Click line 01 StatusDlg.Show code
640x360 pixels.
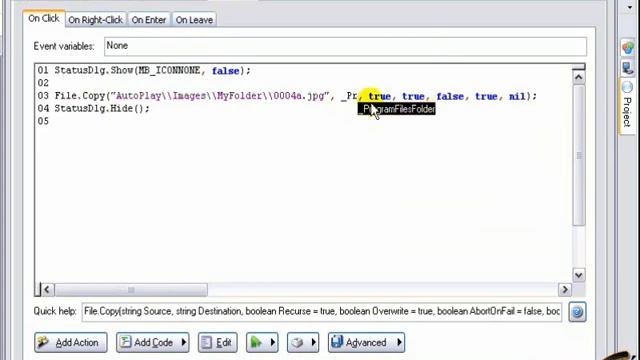pyautogui.click(x=153, y=71)
